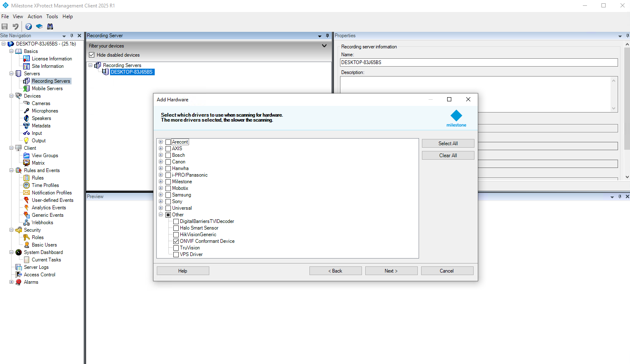Image resolution: width=630 pixels, height=364 pixels.
Task: Select Webhooks in the navigation tree
Action: pos(42,223)
